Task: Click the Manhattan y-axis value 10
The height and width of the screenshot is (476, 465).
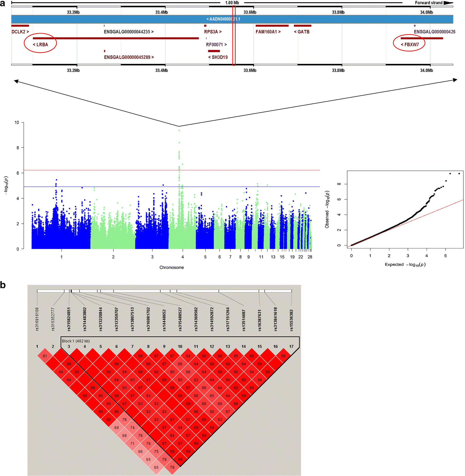Action: (x=17, y=122)
